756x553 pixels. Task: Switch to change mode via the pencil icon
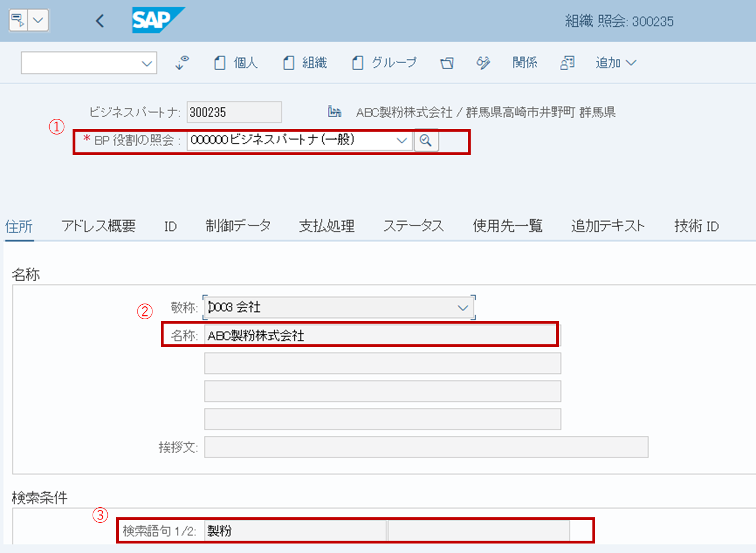point(482,63)
